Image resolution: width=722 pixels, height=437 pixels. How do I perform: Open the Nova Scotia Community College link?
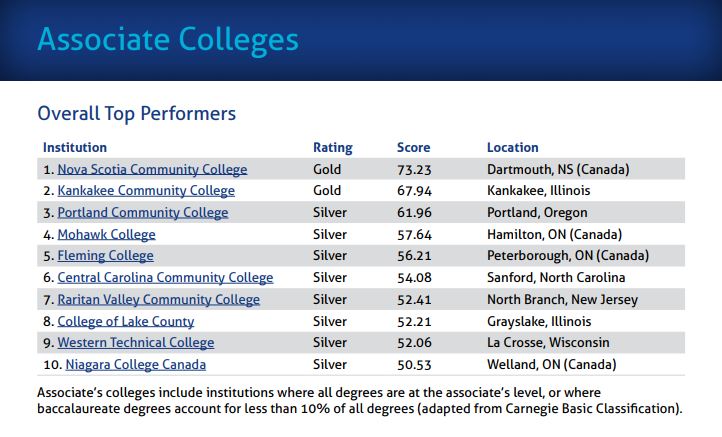point(152,169)
